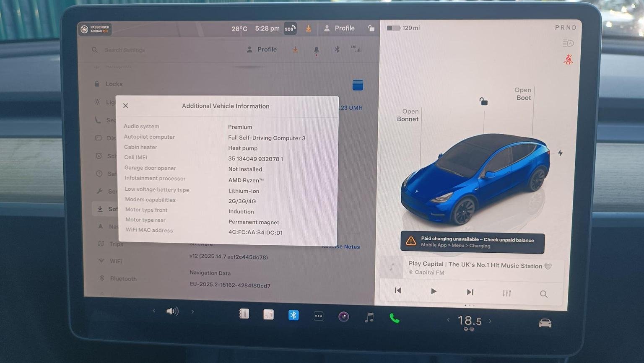644x363 pixels.
Task: Open the music note app icon
Action: pyautogui.click(x=369, y=317)
